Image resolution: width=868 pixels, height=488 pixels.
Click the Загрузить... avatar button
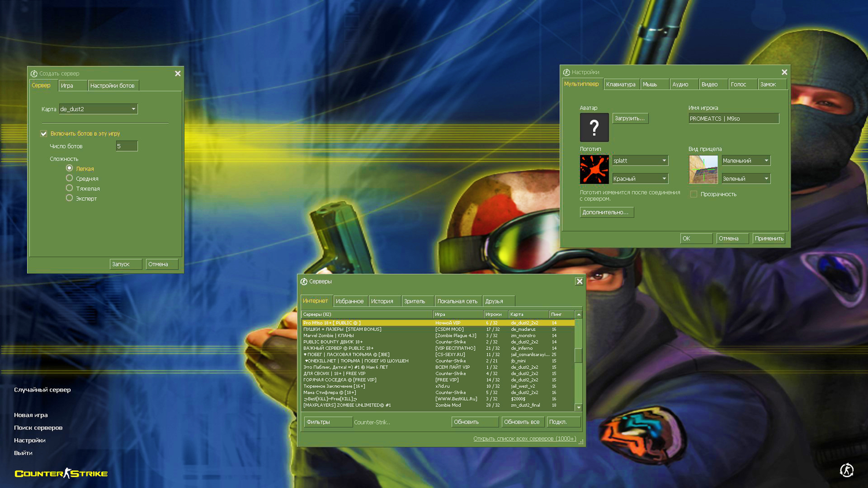[x=630, y=119]
